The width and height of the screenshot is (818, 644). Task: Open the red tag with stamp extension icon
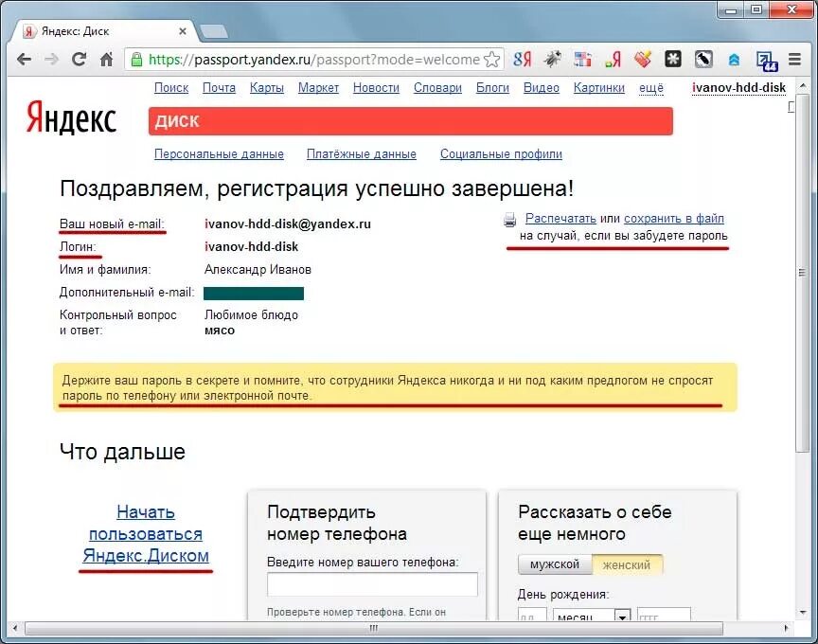(x=643, y=60)
